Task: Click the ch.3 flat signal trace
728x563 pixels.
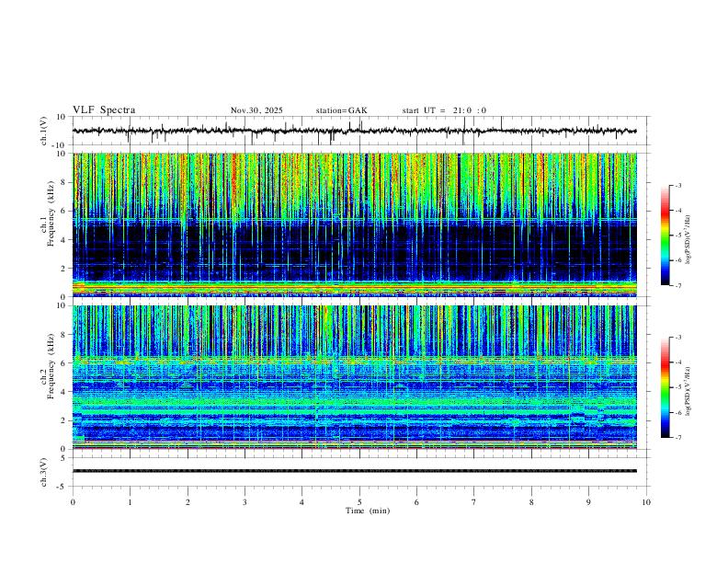Action: tap(355, 471)
